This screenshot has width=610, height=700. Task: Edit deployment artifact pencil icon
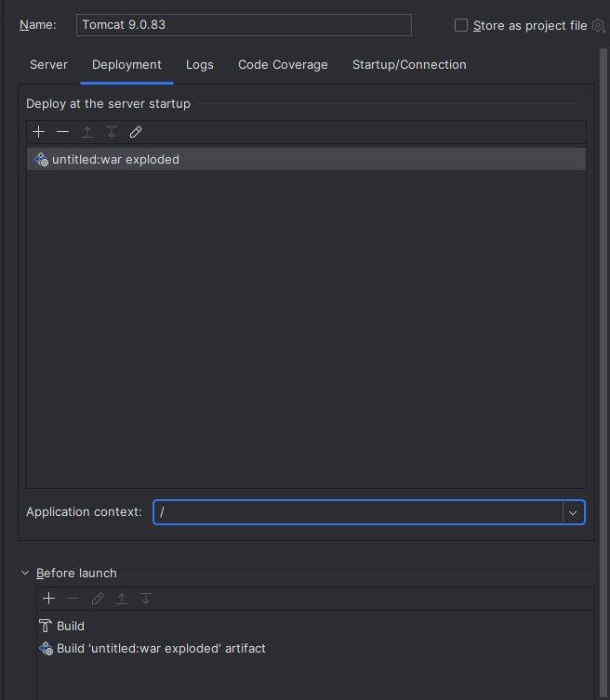(x=136, y=132)
